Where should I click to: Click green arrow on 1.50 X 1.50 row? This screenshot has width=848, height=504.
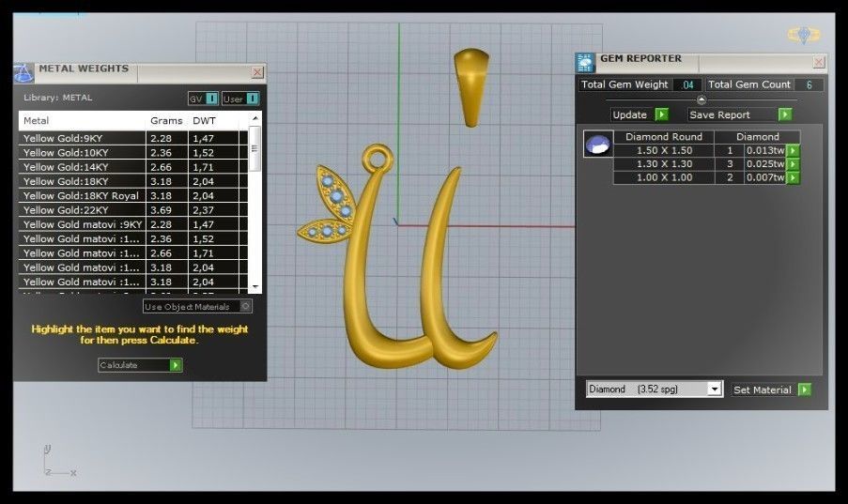(793, 150)
